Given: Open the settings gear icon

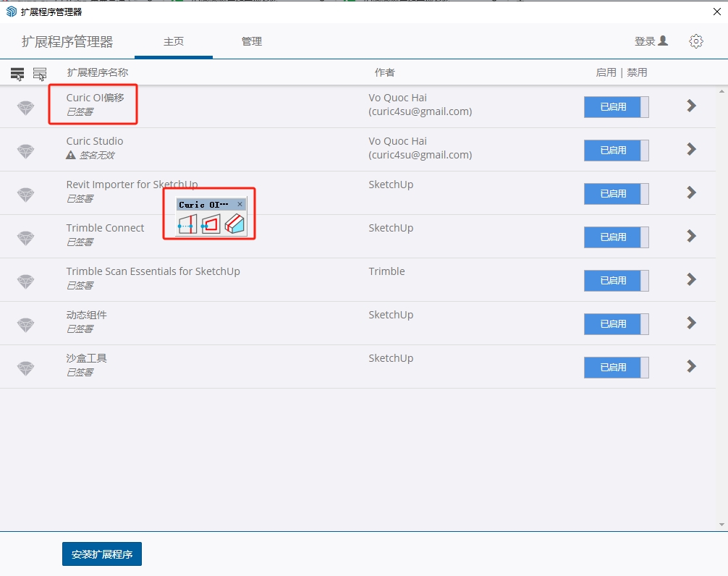Looking at the screenshot, I should [696, 41].
